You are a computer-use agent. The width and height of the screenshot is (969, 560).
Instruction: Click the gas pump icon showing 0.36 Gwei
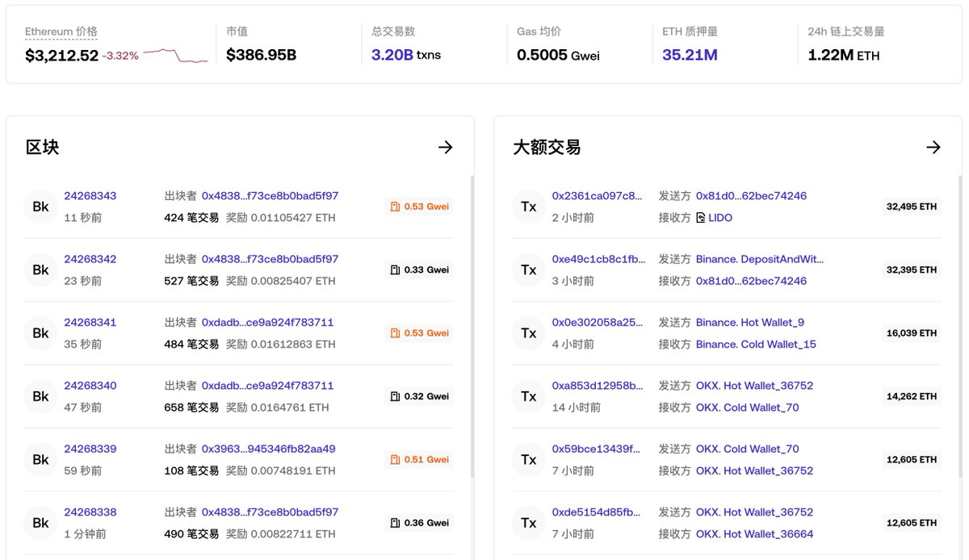[396, 523]
